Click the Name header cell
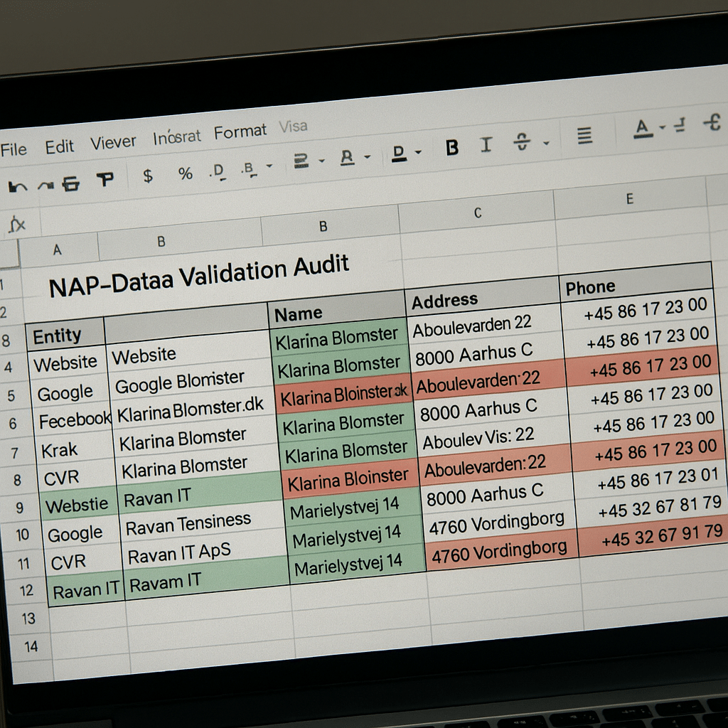 click(337, 312)
